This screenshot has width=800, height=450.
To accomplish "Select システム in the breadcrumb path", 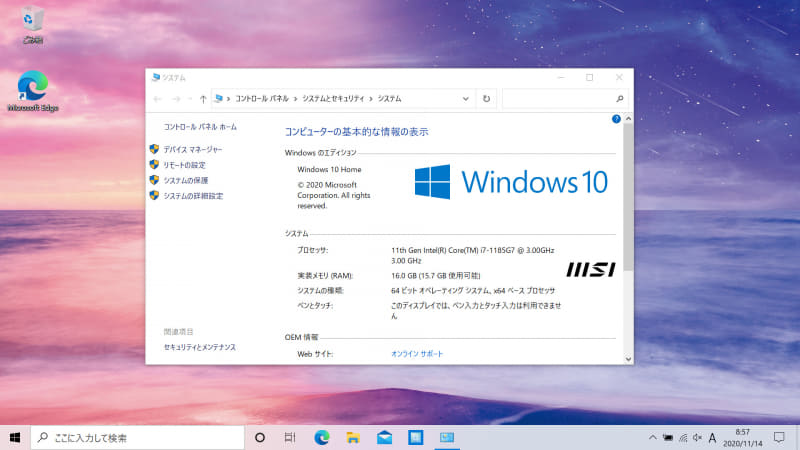I will [389, 98].
